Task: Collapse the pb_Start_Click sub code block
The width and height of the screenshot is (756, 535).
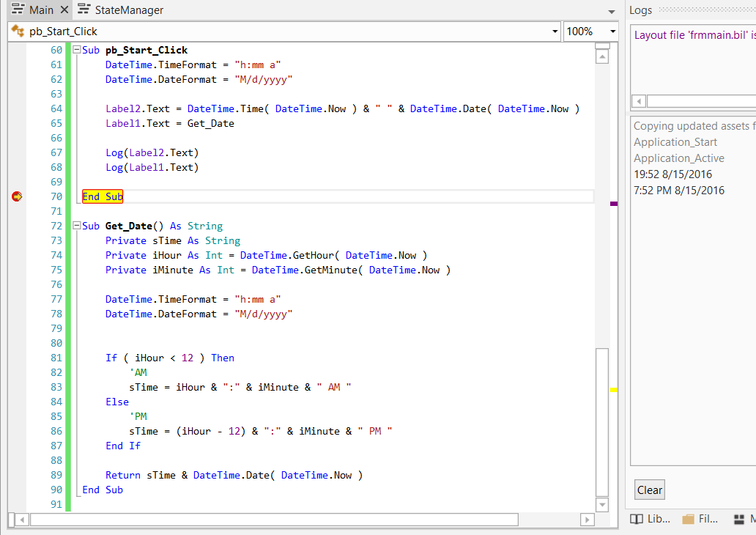Action: point(75,51)
